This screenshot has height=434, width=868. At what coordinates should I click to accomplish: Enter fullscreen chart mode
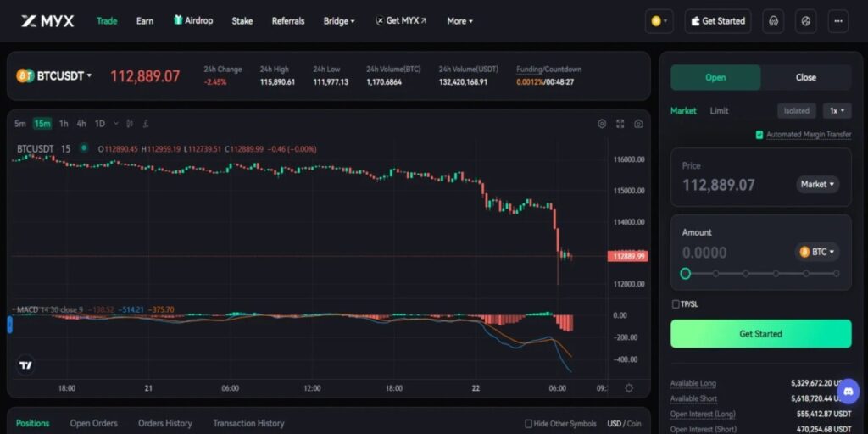620,124
